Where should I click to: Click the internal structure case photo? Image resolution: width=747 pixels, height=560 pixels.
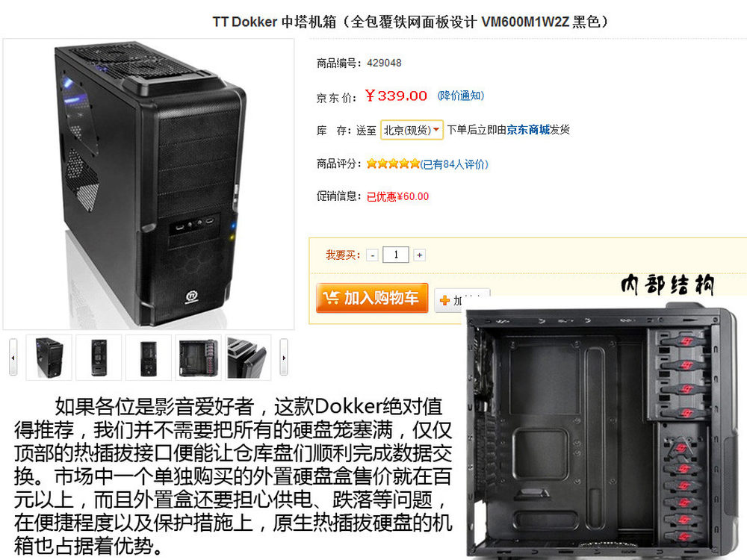pyautogui.click(x=604, y=432)
